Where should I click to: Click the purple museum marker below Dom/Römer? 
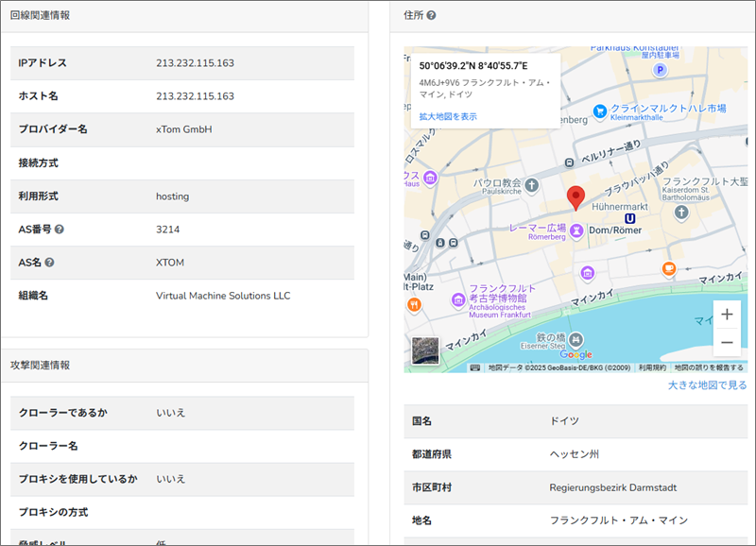click(x=587, y=274)
